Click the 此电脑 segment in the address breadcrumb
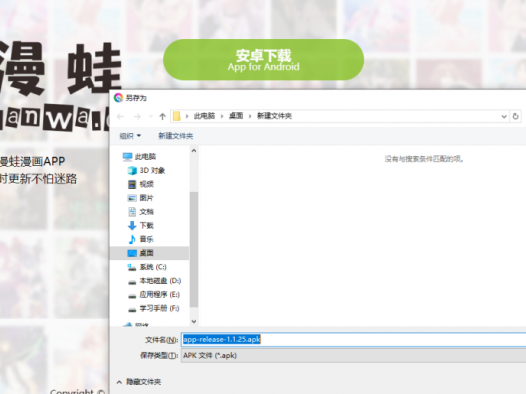 [x=204, y=116]
